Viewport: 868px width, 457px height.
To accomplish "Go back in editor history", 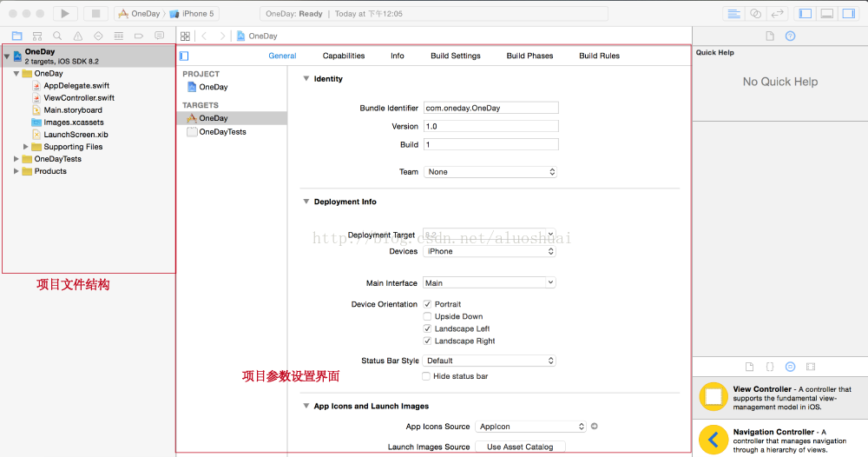I will [204, 36].
